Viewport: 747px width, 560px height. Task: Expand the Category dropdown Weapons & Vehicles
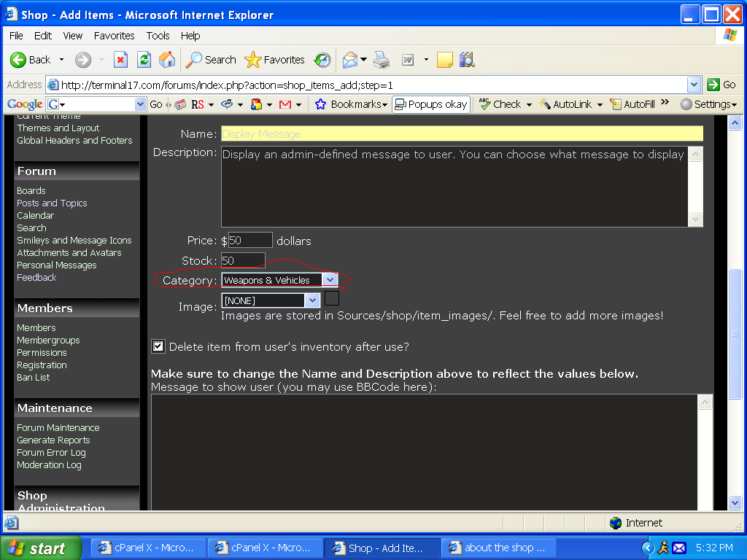tap(330, 280)
